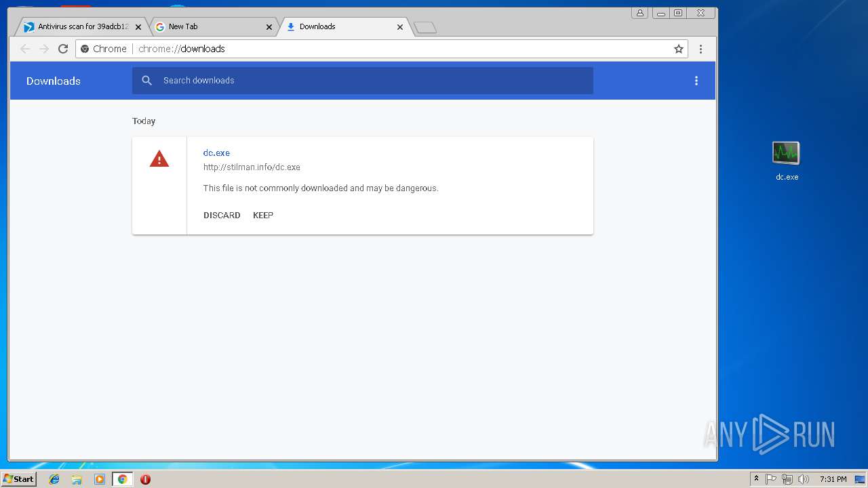This screenshot has height=488, width=868.
Task: Launch Windows Media Player from taskbar
Action: click(100, 479)
